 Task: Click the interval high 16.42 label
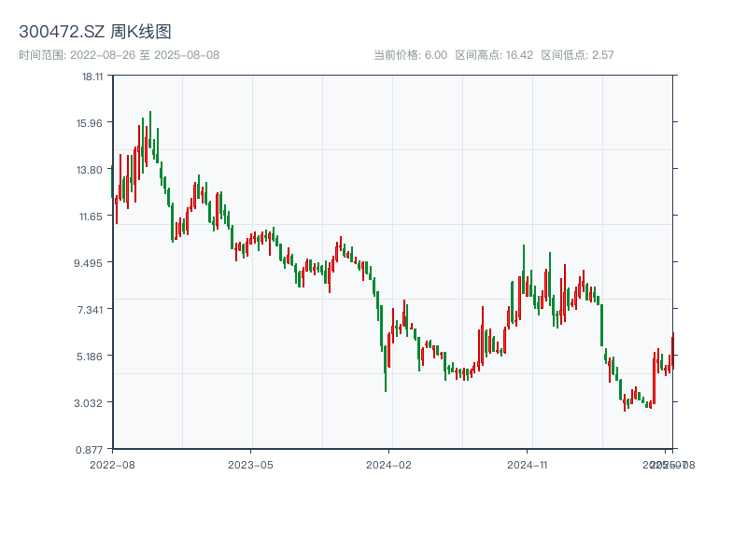click(494, 55)
